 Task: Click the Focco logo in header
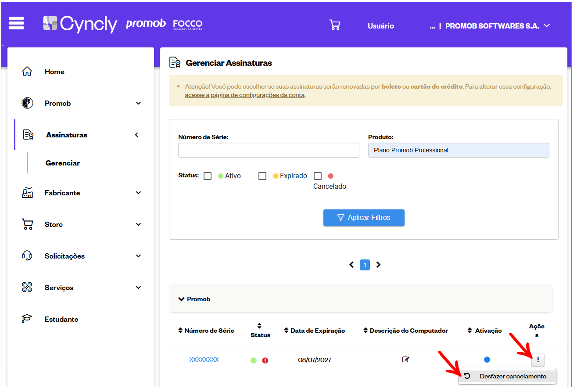coord(188,25)
